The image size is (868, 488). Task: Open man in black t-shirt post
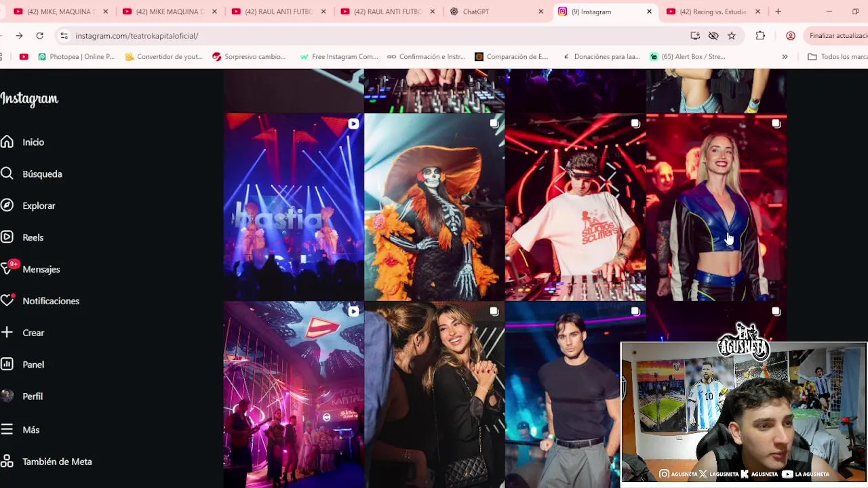[562, 394]
